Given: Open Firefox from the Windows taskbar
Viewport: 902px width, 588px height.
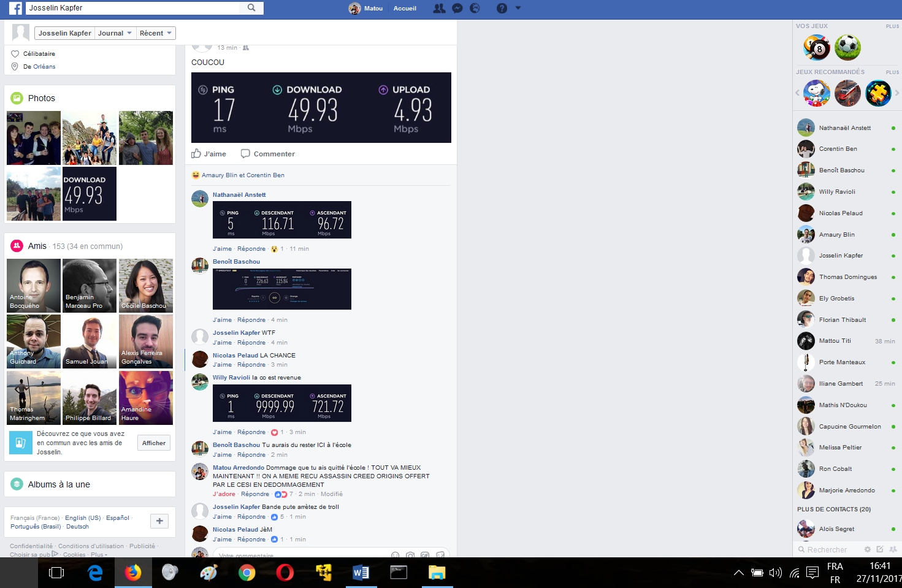Looking at the screenshot, I should [133, 573].
